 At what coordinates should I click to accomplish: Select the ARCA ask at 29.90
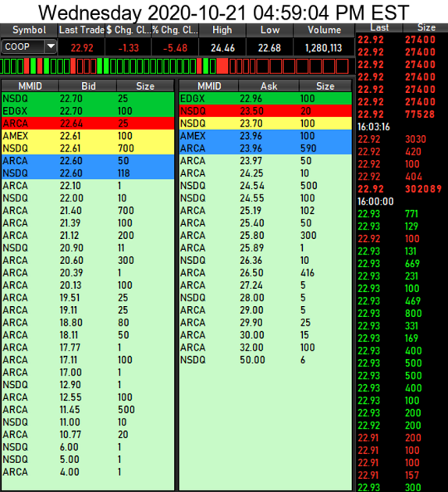(265, 323)
